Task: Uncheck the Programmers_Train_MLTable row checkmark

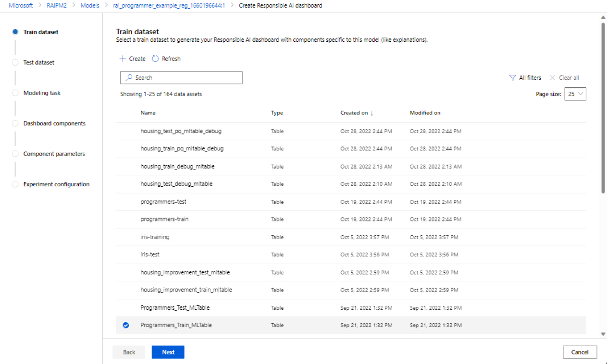Action: coord(126,325)
